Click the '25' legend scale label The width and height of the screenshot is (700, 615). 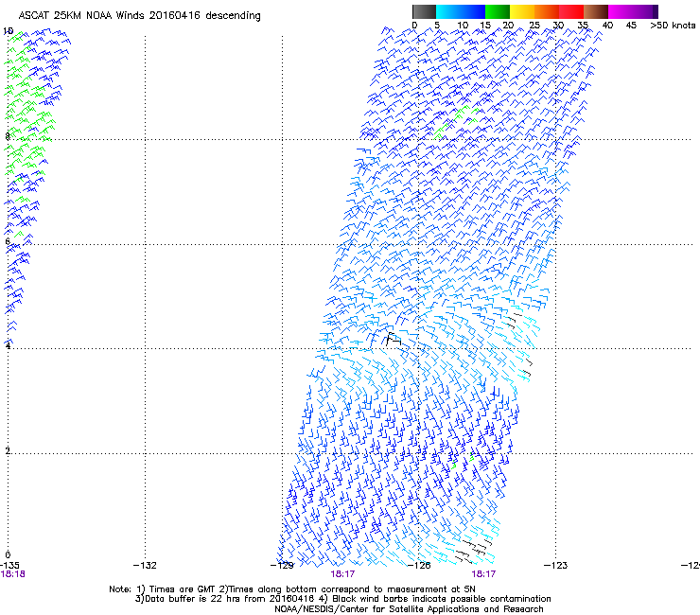(534, 26)
